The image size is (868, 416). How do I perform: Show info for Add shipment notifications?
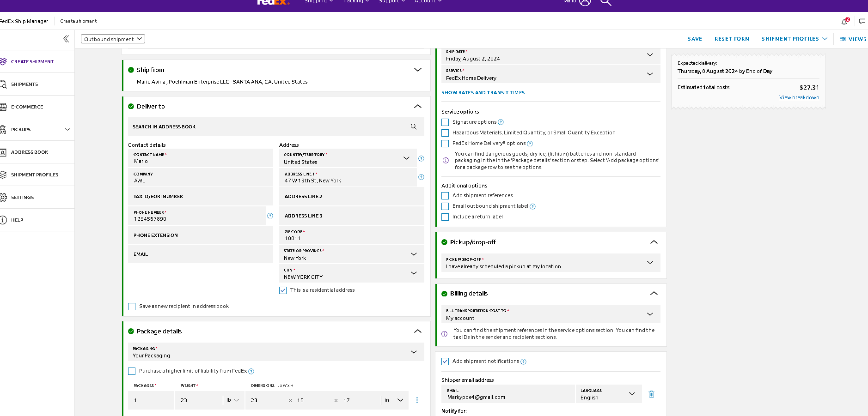pos(523,362)
